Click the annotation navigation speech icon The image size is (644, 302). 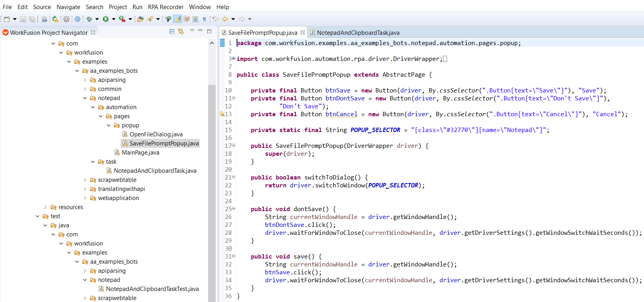[169, 19]
